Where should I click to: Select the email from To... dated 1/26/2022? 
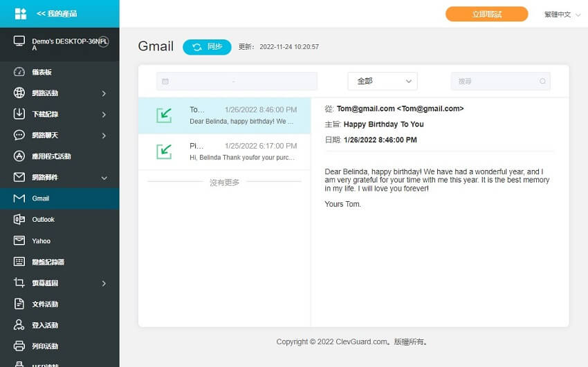pos(224,115)
